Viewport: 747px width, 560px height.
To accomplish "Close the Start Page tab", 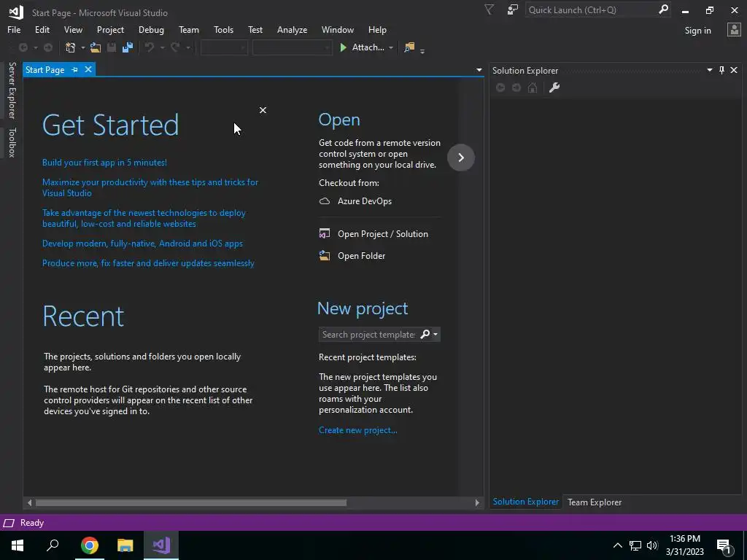I will [x=88, y=69].
